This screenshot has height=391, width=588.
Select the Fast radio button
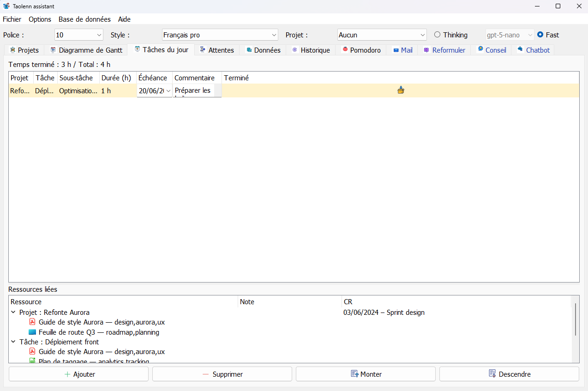(540, 35)
